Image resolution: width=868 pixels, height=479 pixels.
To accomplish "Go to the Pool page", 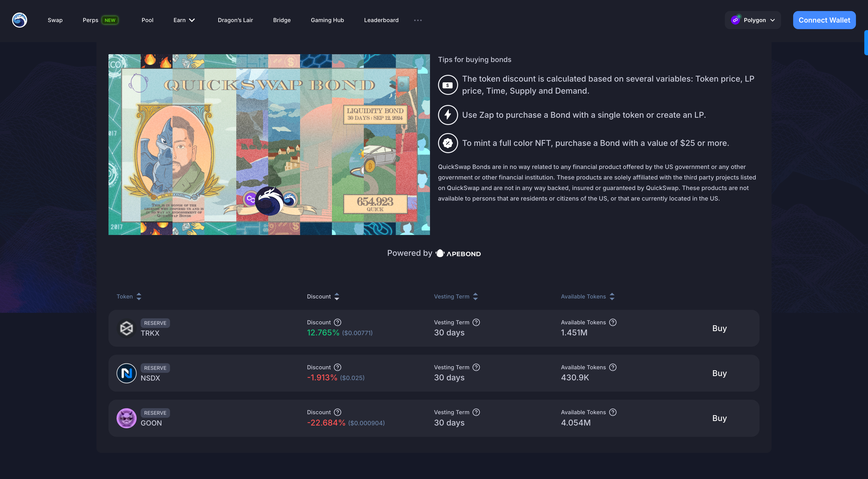I will pyautogui.click(x=147, y=20).
